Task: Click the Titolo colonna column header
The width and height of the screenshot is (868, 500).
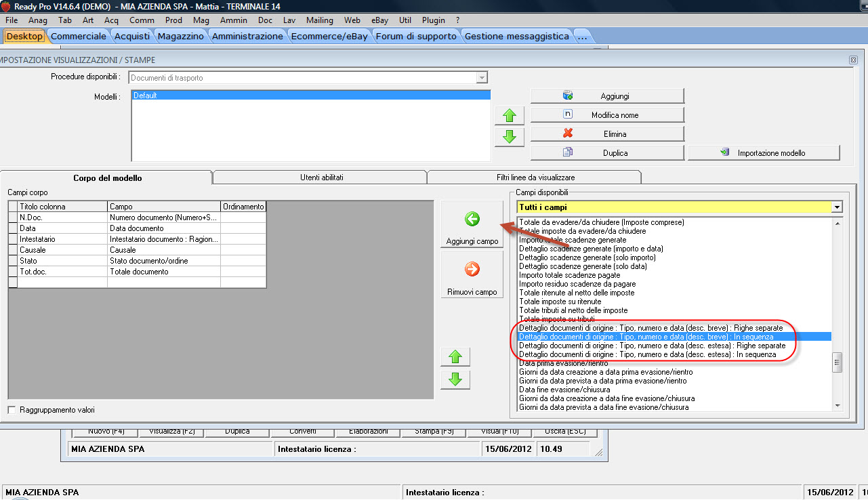Action: [62, 207]
